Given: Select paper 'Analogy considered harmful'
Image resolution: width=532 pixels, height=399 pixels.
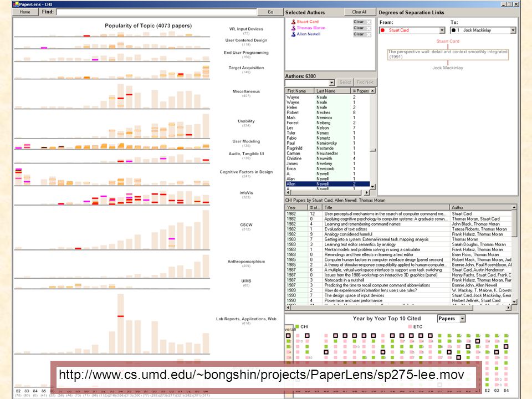Looking at the screenshot, I should pos(398,234).
